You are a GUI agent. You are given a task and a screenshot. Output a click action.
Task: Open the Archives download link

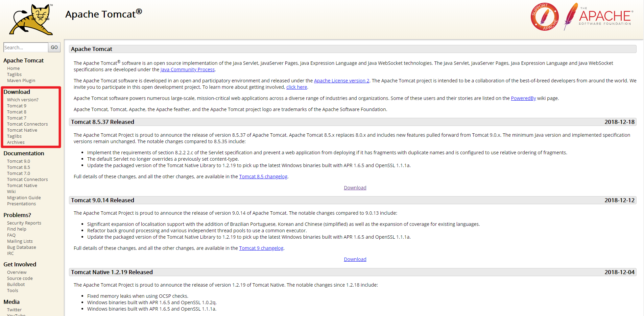pyautogui.click(x=16, y=142)
